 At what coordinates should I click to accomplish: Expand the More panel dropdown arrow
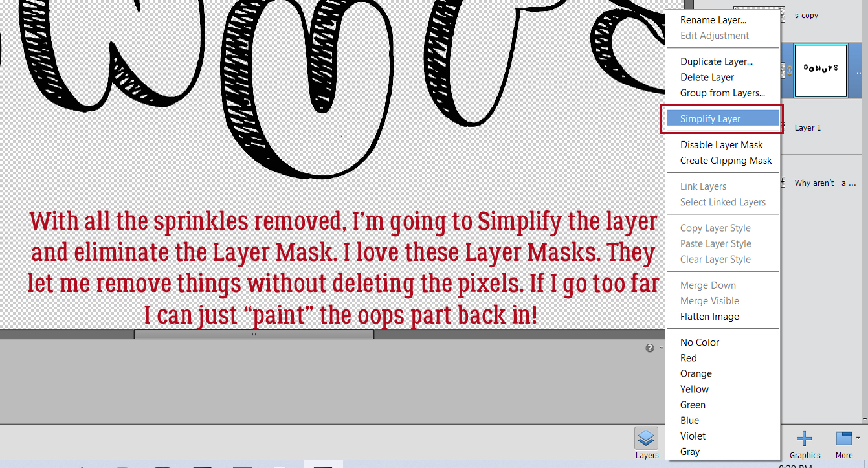tap(858, 436)
